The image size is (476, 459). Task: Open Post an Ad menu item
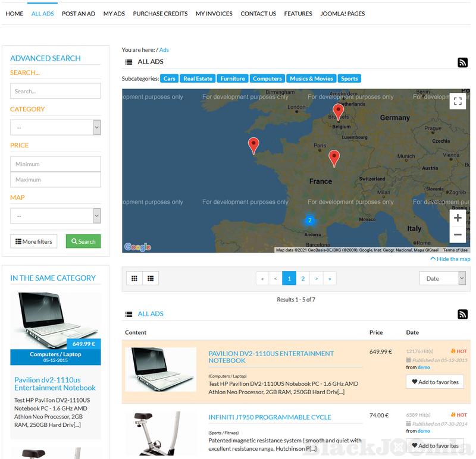(79, 14)
